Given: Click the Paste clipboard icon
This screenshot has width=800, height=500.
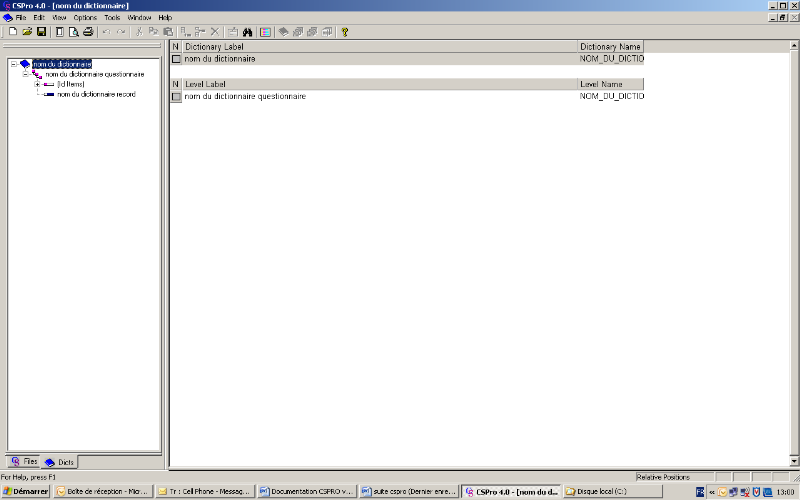Looking at the screenshot, I should click(168, 32).
